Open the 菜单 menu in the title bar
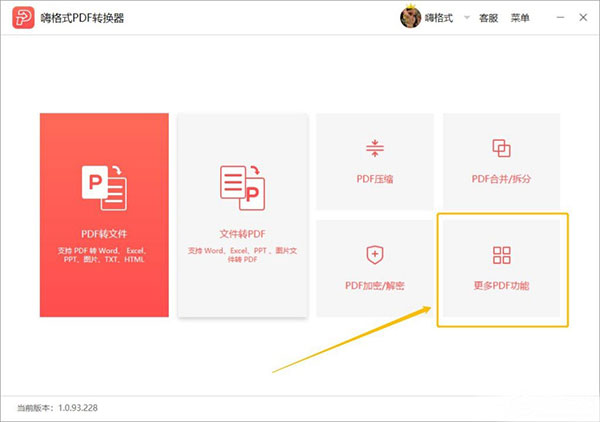The width and height of the screenshot is (600, 422). pos(520,18)
